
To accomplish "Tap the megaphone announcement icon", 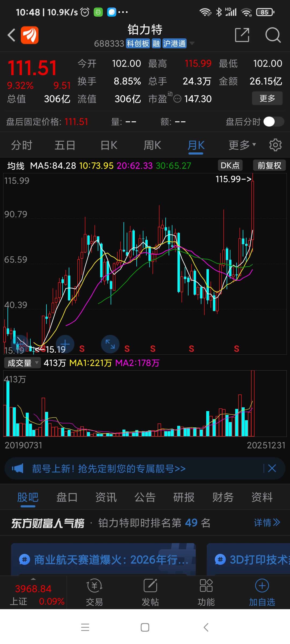I will pyautogui.click(x=18, y=469).
